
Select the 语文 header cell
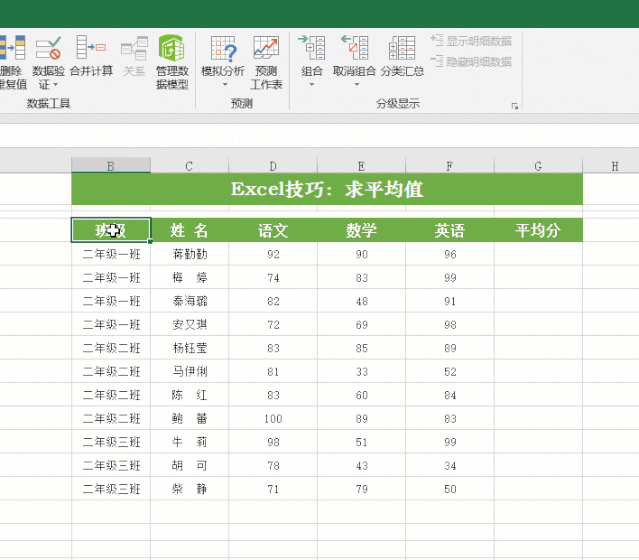pos(273,230)
